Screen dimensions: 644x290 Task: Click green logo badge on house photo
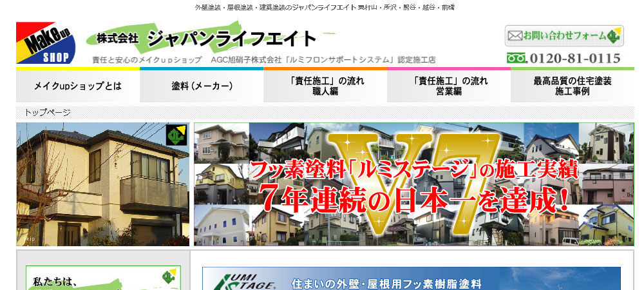click(176, 135)
